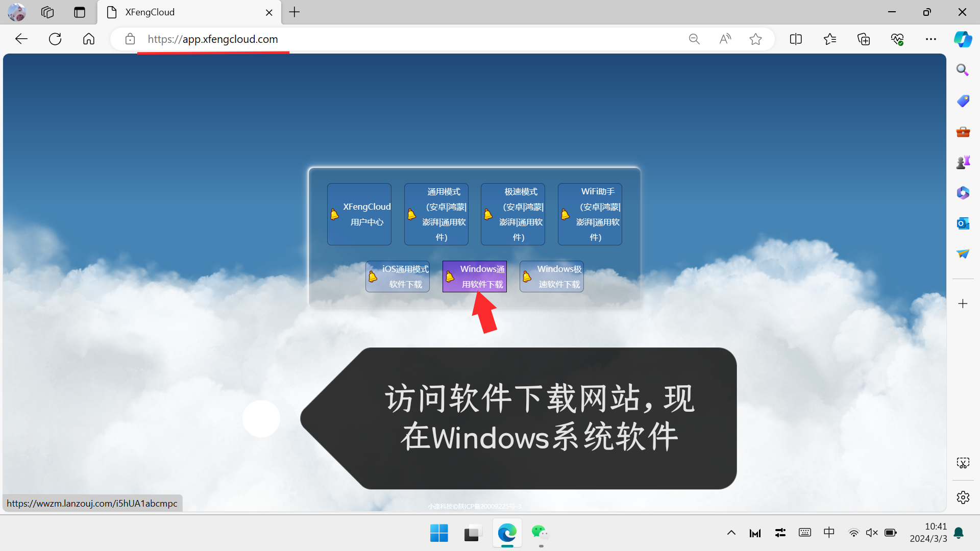This screenshot has height=551, width=980.
Task: Open tab actions menu
Action: (x=80, y=12)
